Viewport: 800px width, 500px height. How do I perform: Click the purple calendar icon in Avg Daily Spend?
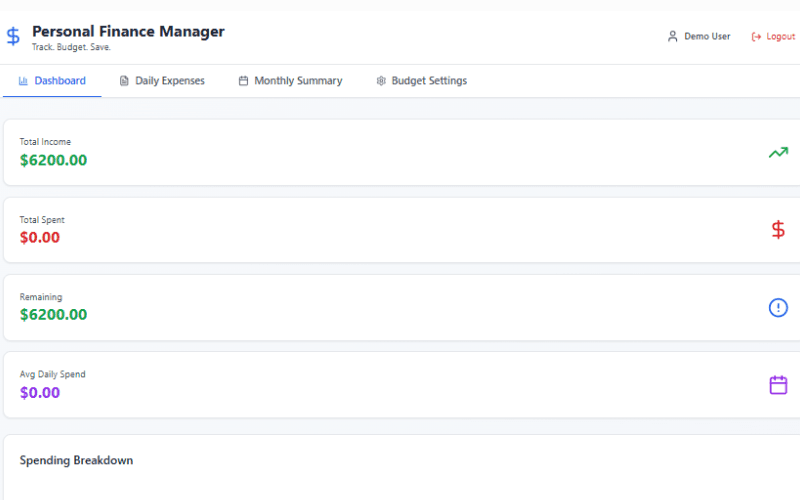pos(778,385)
